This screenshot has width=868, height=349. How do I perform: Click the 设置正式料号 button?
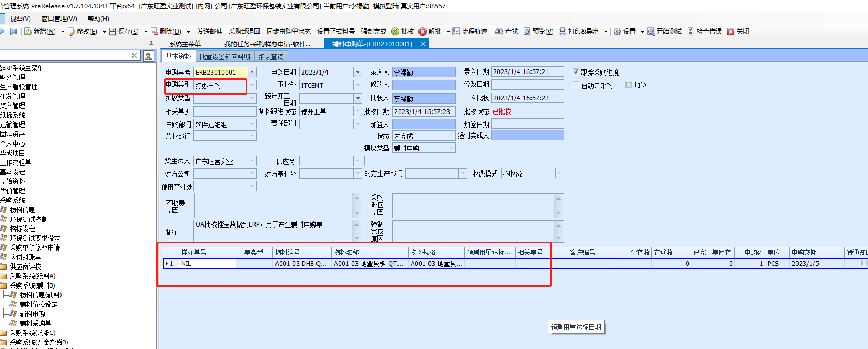[336, 32]
